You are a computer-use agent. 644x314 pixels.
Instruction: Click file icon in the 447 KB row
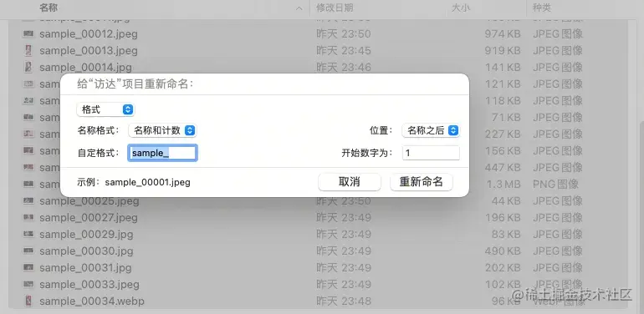[28, 167]
